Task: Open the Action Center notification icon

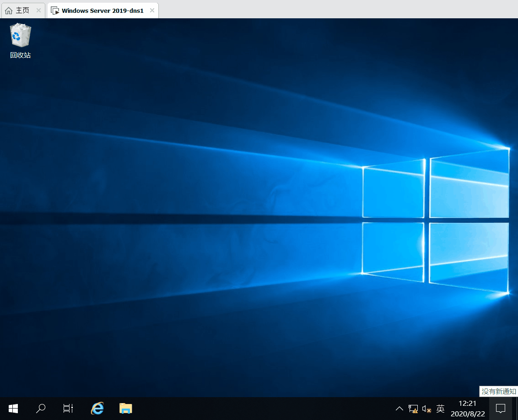Action: pos(500,408)
